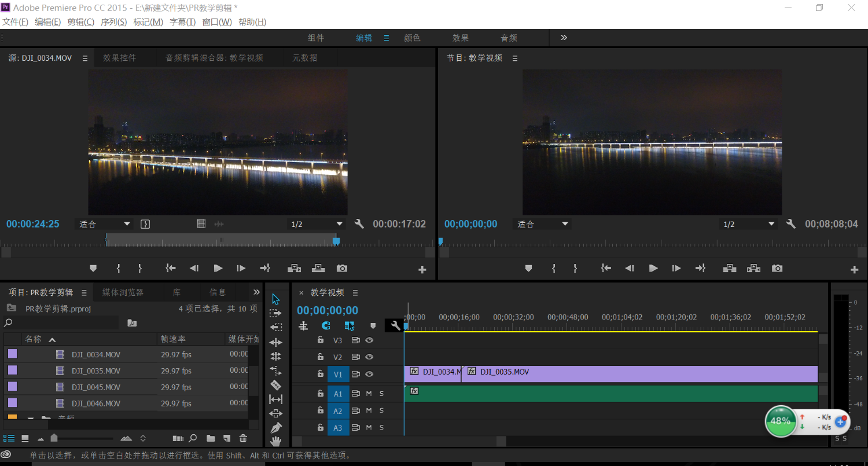
Task: Open 文件(F) menu
Action: click(x=15, y=22)
